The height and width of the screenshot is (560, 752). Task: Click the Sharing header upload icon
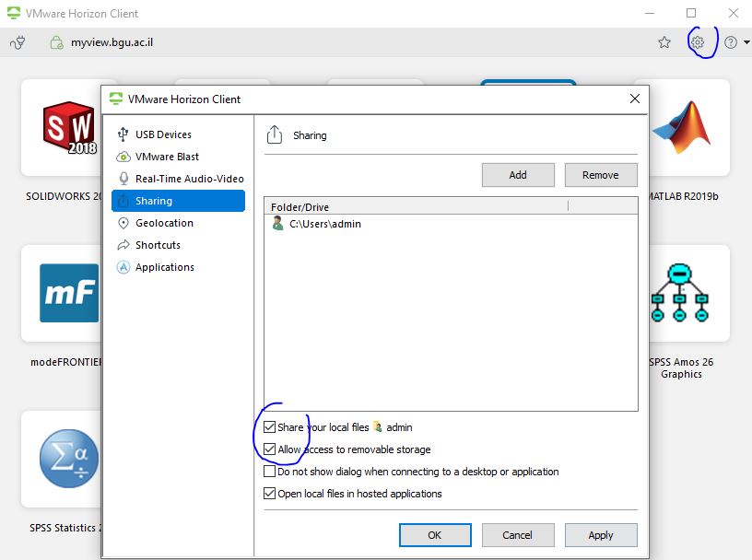click(x=275, y=134)
